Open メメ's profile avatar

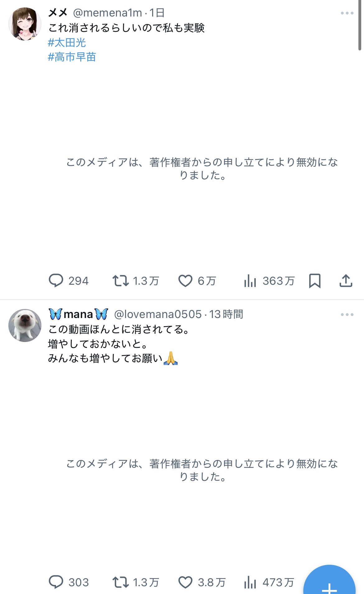(25, 24)
